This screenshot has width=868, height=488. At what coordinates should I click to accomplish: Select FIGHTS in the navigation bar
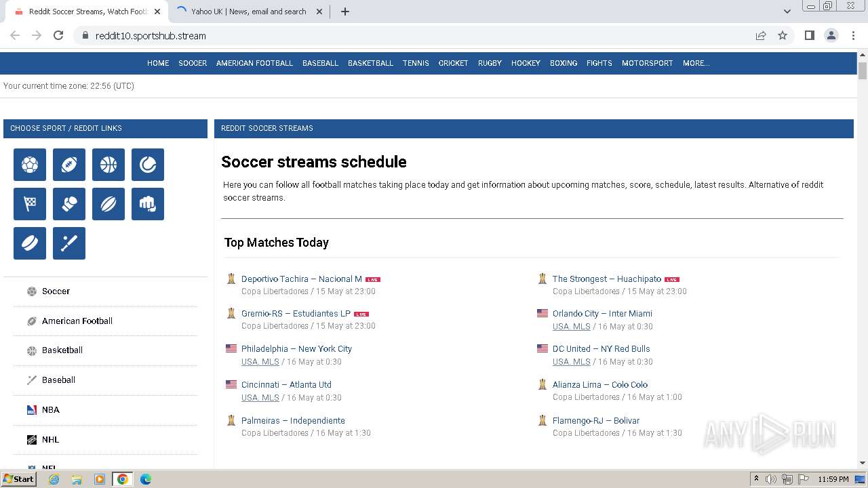pos(599,63)
